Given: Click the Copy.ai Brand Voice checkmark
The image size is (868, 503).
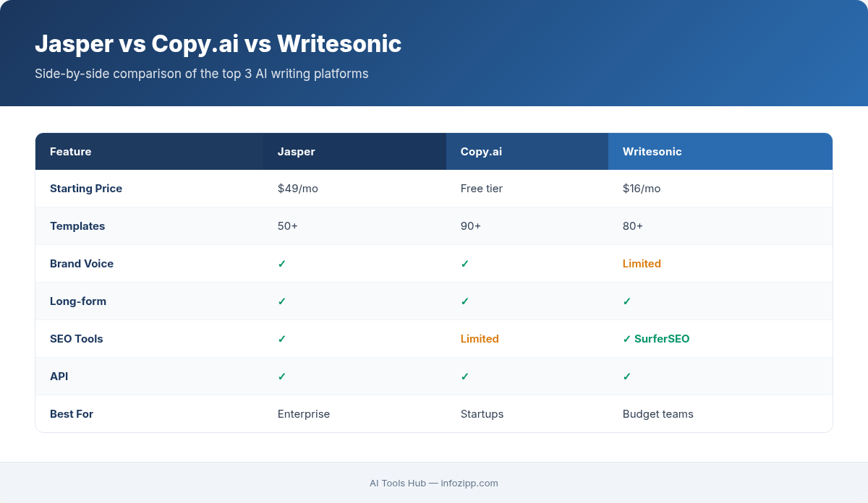Looking at the screenshot, I should coord(465,264).
